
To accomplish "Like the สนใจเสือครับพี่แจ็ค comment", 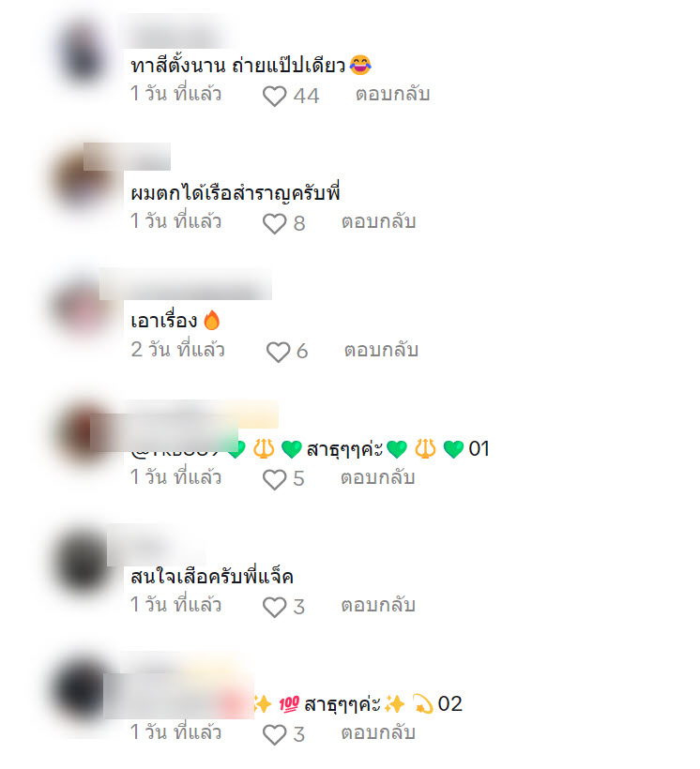I will 274,607.
